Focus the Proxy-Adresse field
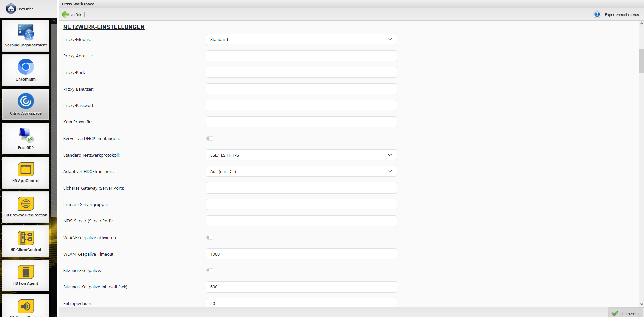 coord(301,56)
